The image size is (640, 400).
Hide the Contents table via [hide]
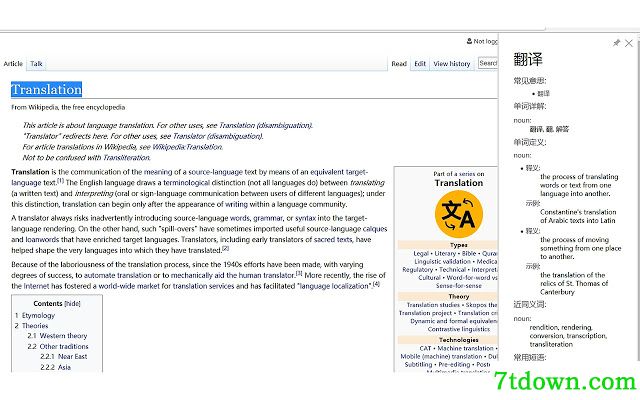pos(73,304)
